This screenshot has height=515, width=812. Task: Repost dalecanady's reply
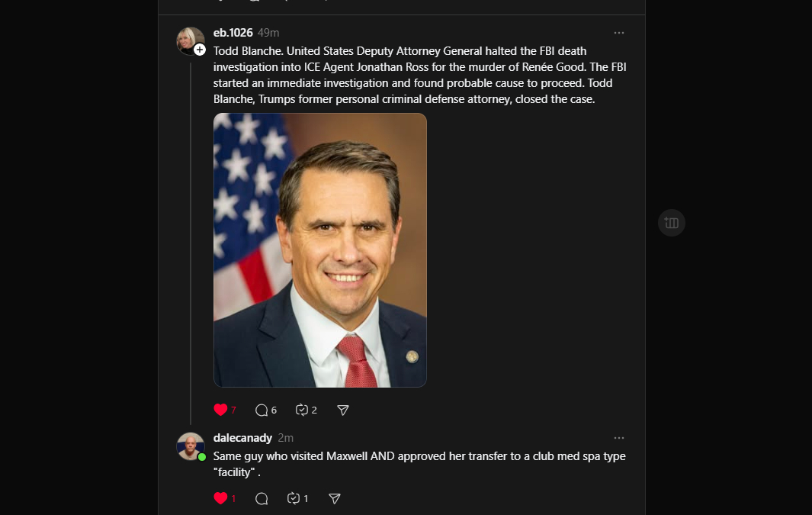tap(294, 498)
